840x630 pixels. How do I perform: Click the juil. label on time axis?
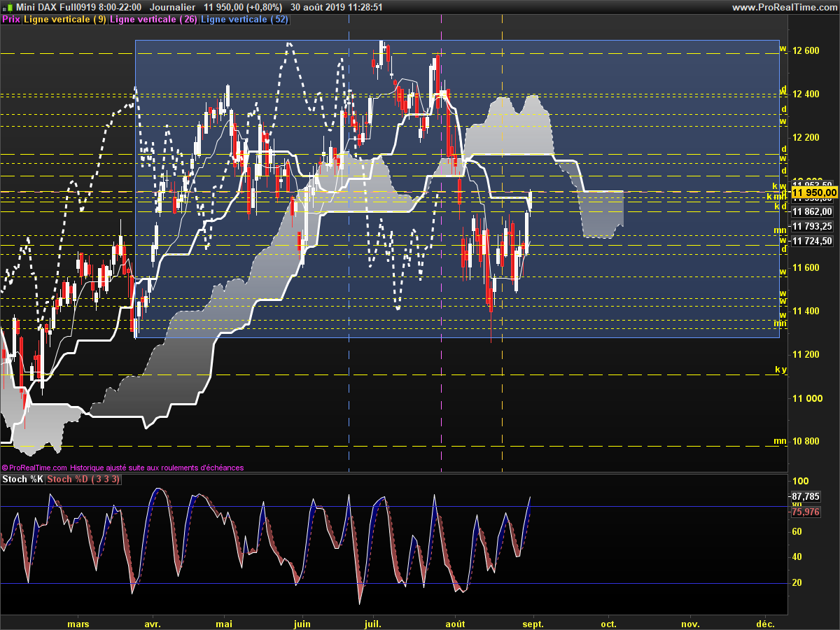point(373,623)
